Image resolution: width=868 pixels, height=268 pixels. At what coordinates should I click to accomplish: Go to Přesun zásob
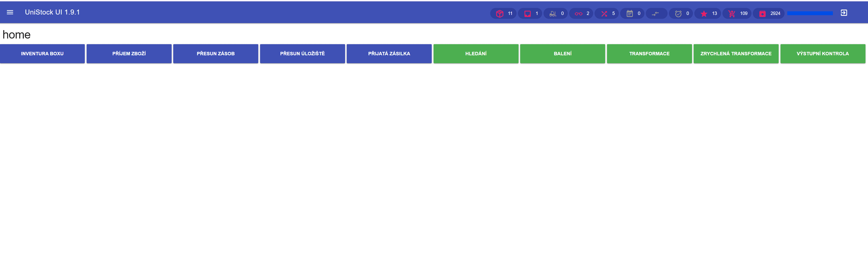tap(216, 53)
